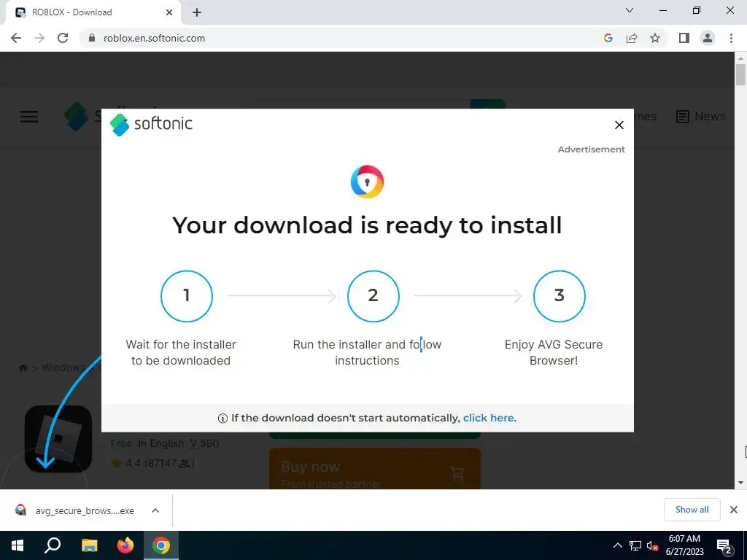Click Show all downloads button
The width and height of the screenshot is (747, 560).
click(x=692, y=510)
